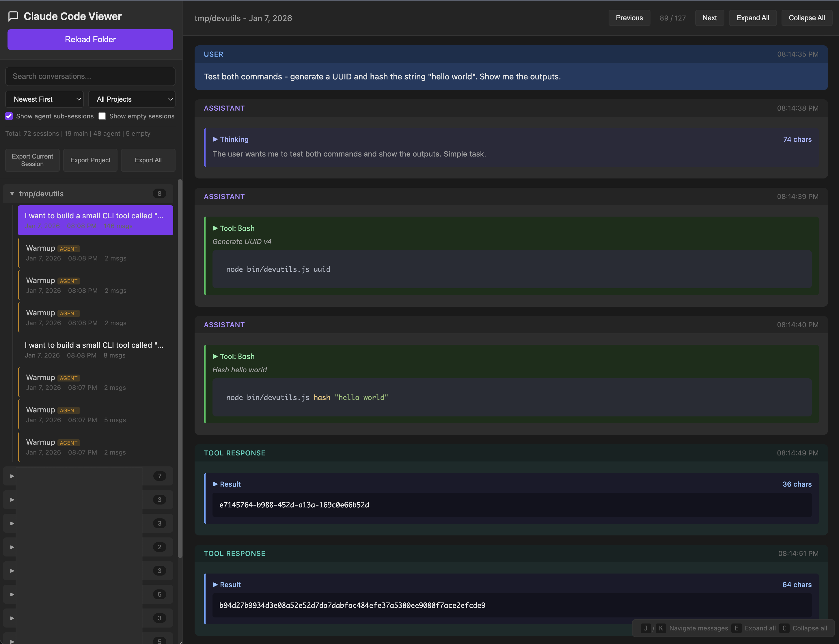Expand the collapsed project with 7 sessions
The image size is (839, 644).
12,476
